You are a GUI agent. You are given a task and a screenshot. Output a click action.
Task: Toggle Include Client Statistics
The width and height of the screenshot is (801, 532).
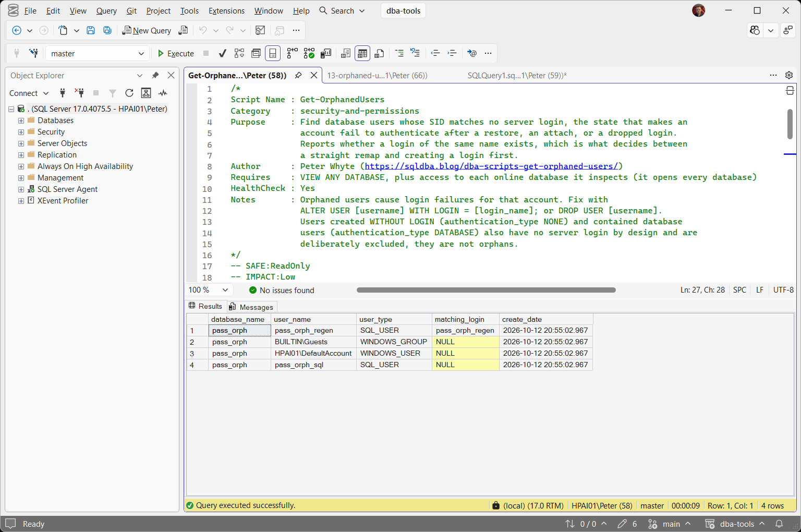coord(326,53)
